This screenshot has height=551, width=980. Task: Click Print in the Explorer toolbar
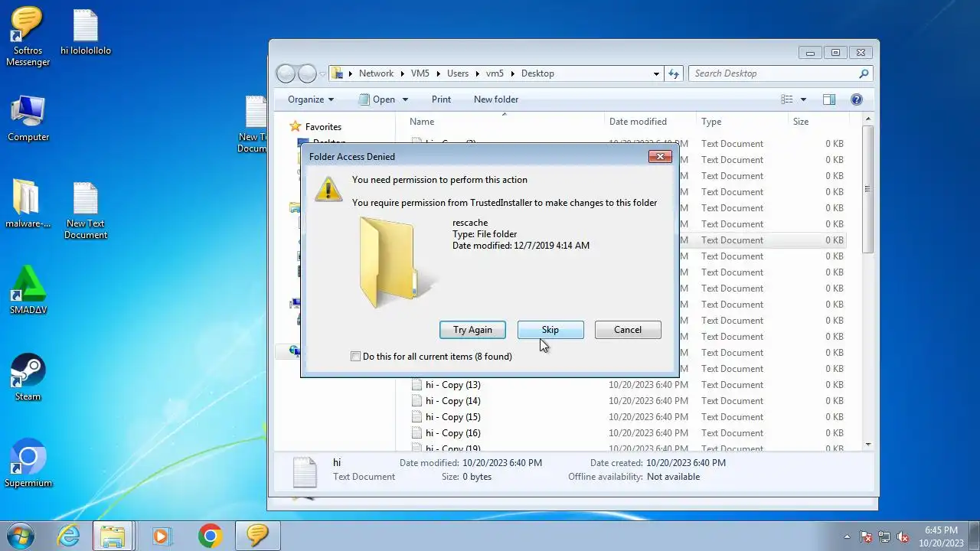click(441, 99)
